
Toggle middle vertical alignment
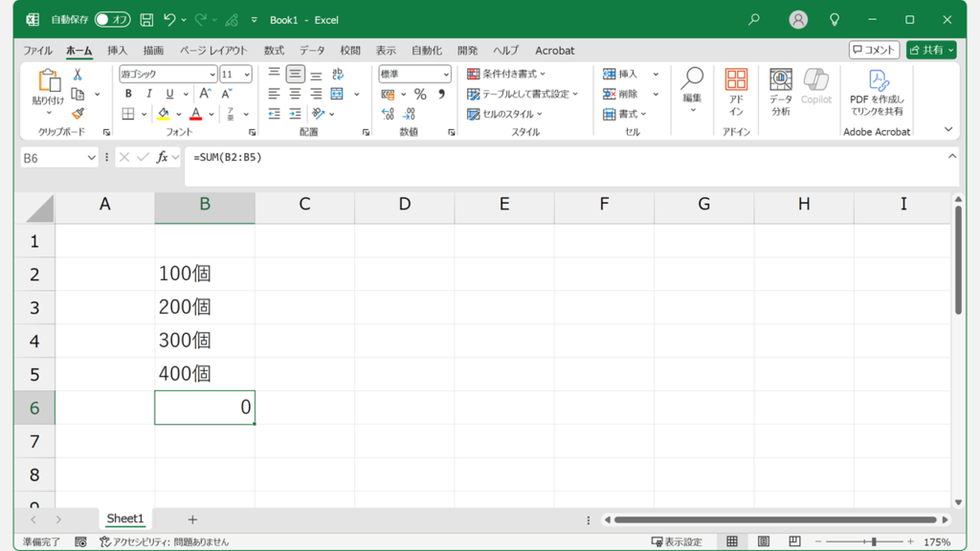tap(295, 75)
